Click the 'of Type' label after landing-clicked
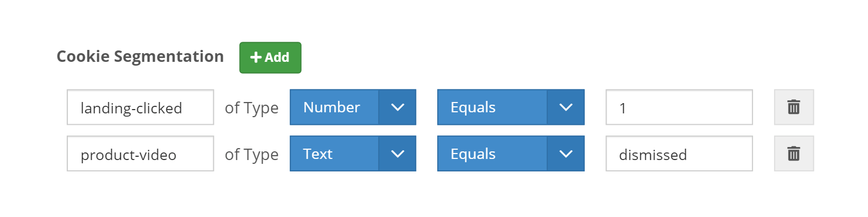 click(252, 108)
